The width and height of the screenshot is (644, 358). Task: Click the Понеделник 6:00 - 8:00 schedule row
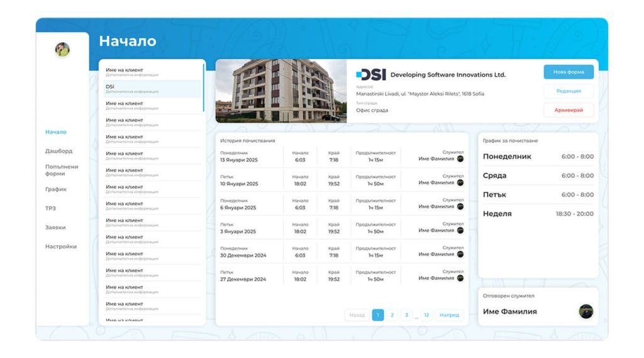point(538,157)
